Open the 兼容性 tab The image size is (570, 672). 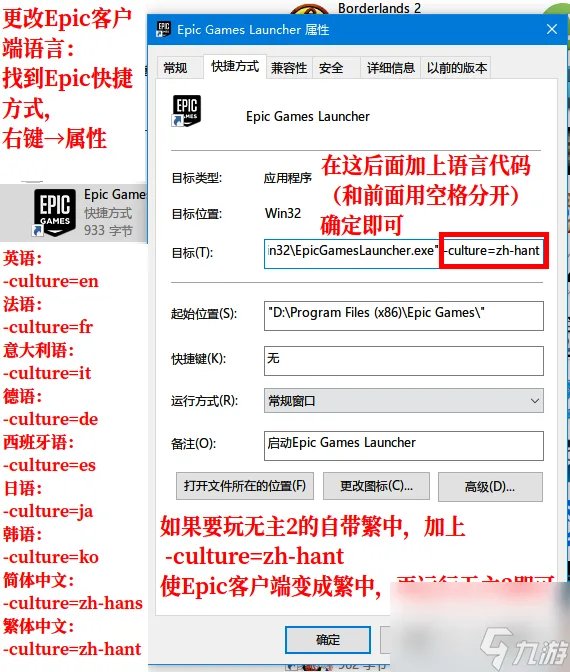click(289, 68)
